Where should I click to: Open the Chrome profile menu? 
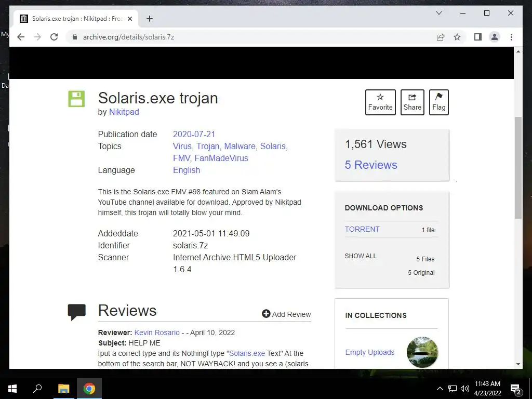click(495, 37)
